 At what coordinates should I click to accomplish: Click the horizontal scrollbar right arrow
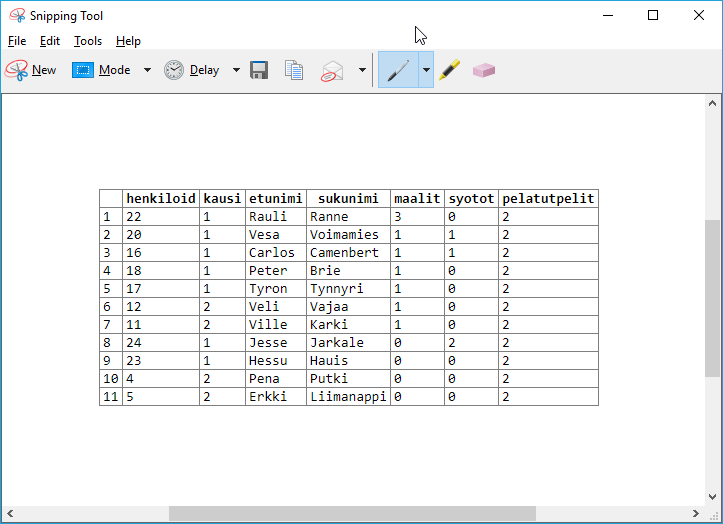click(697, 514)
